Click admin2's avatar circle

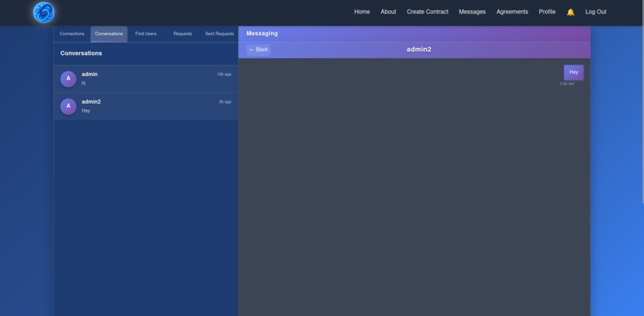[x=68, y=106]
